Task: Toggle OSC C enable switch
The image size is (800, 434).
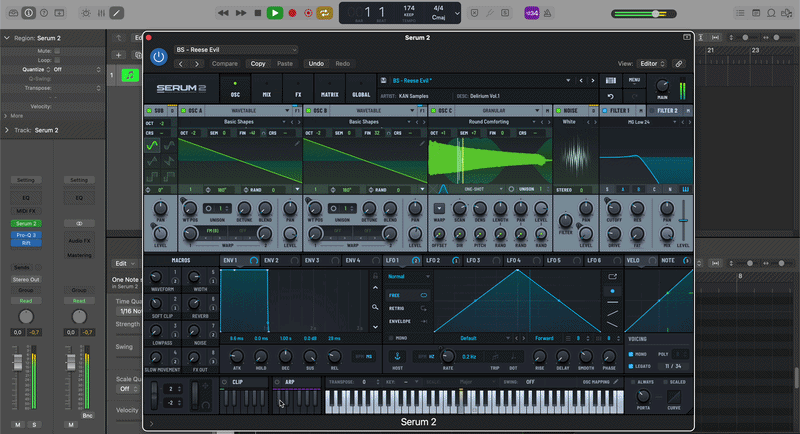Action: click(x=433, y=111)
